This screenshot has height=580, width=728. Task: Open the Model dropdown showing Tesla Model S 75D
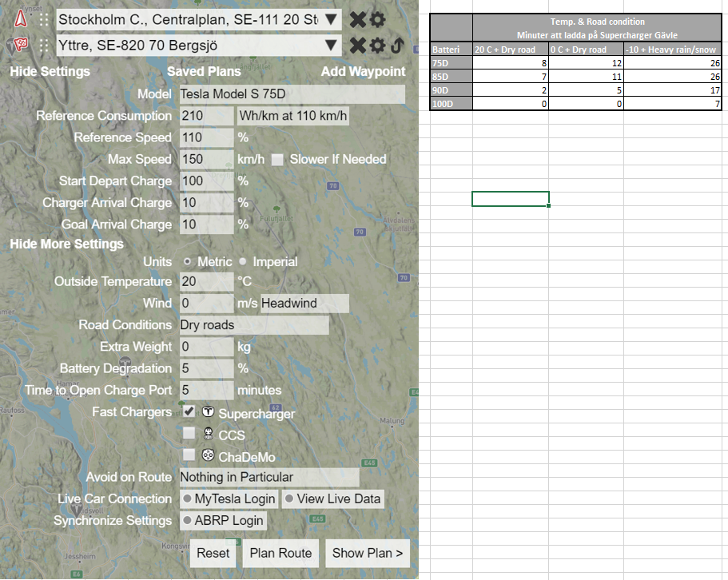pyautogui.click(x=292, y=94)
